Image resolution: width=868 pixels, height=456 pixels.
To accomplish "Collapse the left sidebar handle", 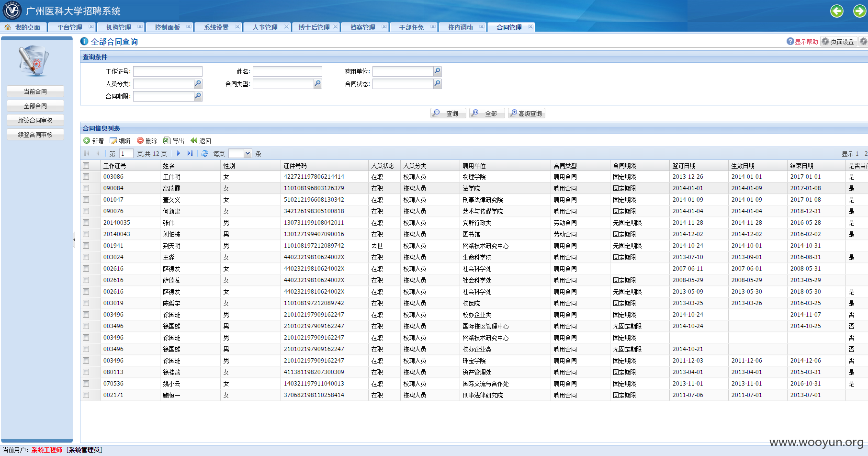I will (74, 239).
